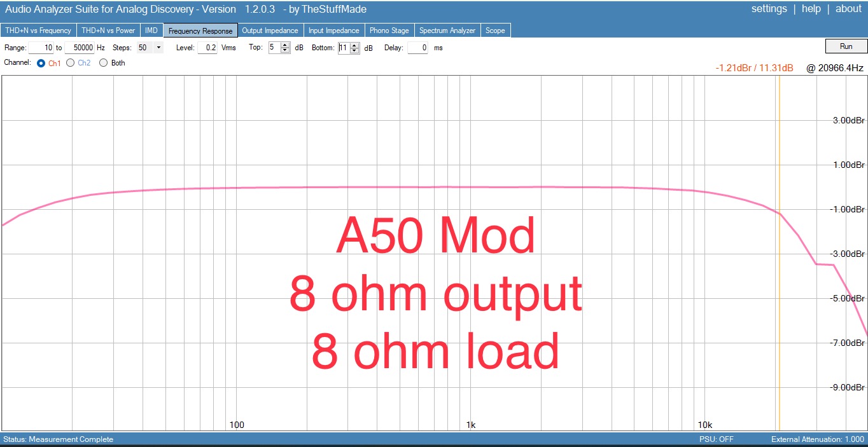Open the help link

pos(811,9)
